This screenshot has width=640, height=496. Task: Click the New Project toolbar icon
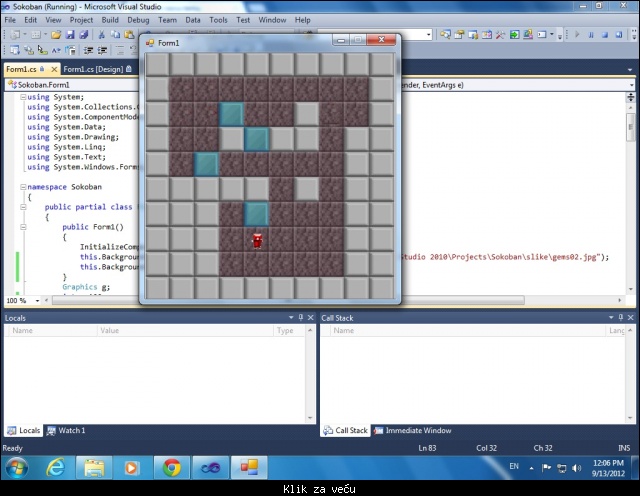pos(15,35)
